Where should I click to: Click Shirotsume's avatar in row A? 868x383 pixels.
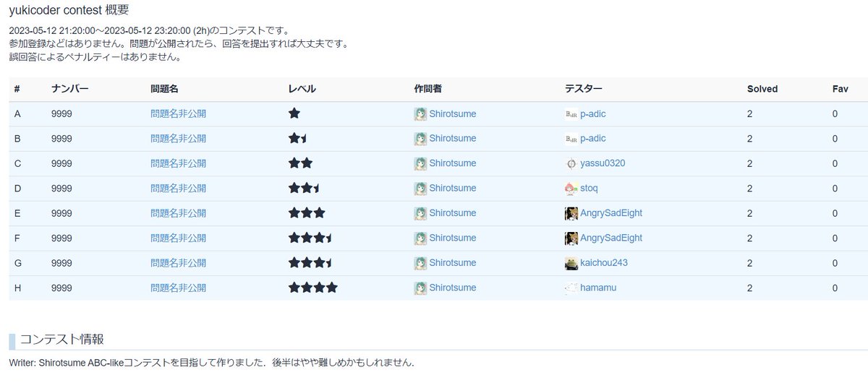click(420, 114)
